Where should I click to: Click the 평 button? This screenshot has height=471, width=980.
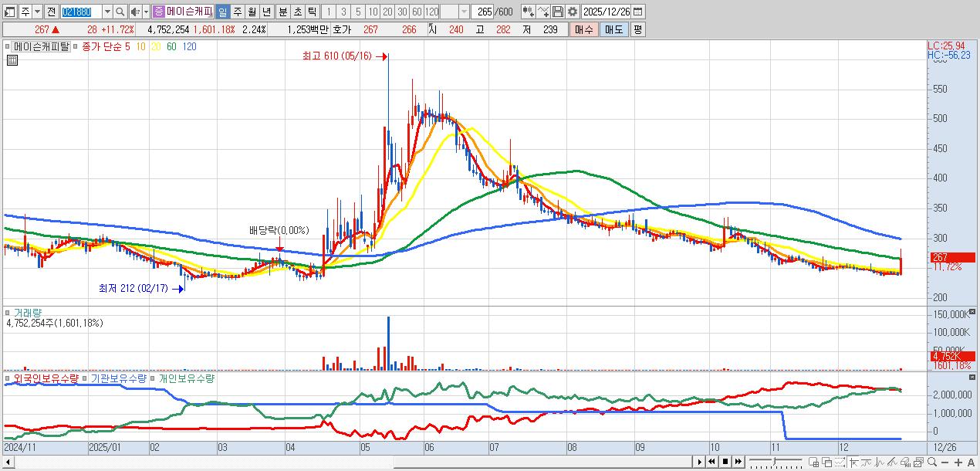[x=637, y=29]
